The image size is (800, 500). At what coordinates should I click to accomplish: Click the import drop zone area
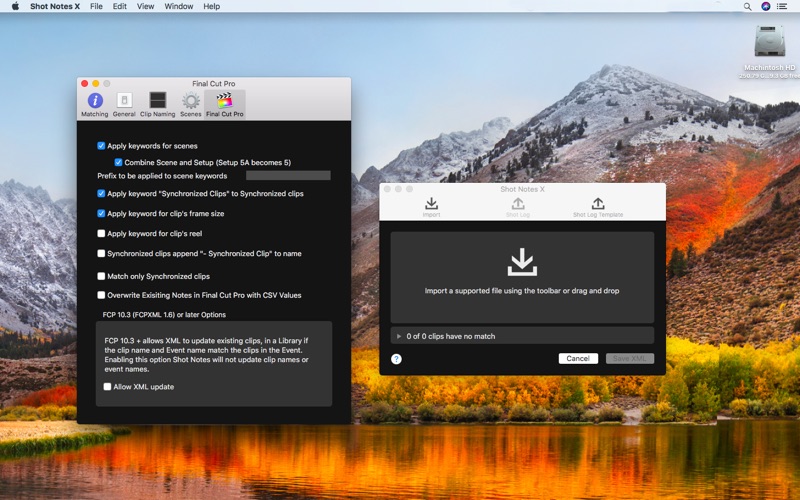(522, 278)
